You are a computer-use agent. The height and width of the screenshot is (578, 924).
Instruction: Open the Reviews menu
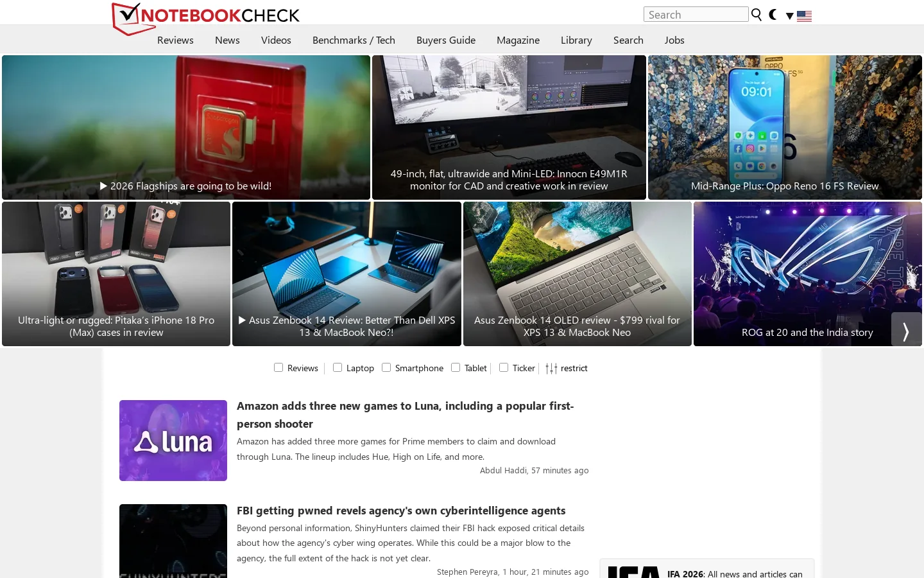pyautogui.click(x=175, y=40)
